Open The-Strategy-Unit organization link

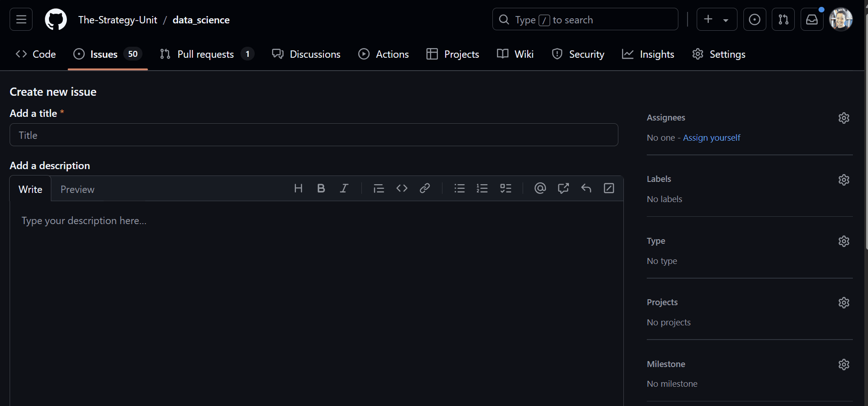coord(118,20)
